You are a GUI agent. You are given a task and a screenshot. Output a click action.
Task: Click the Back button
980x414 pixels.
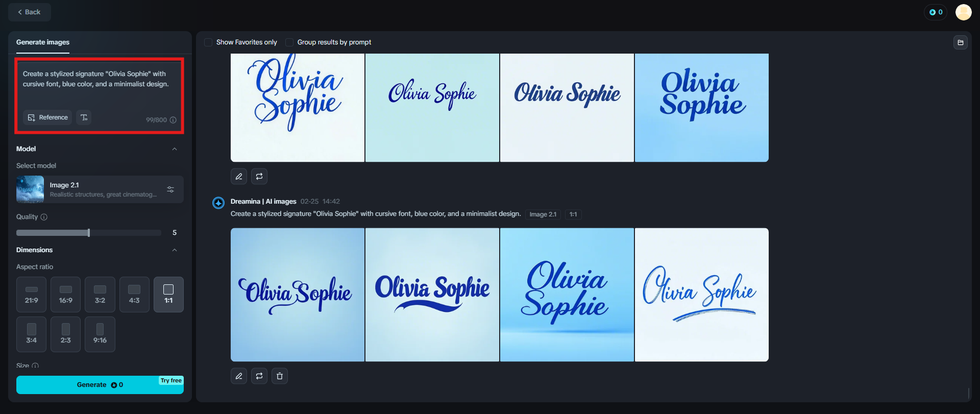pos(29,12)
